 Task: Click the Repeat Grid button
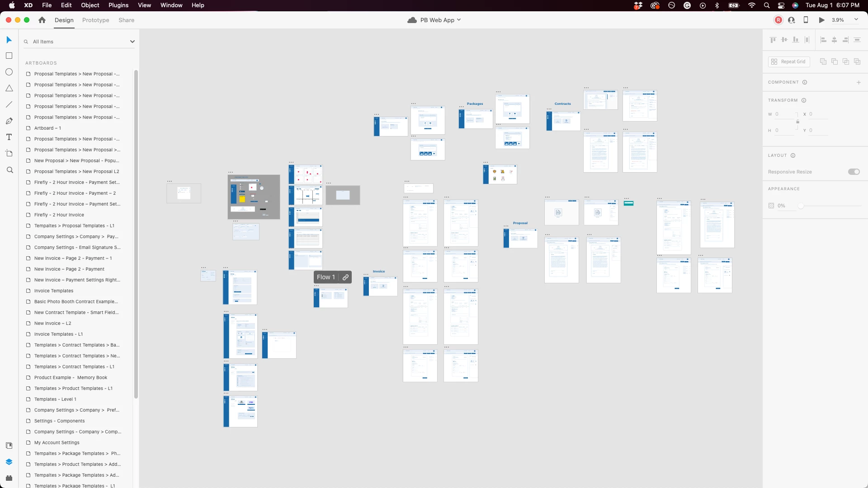tap(789, 61)
